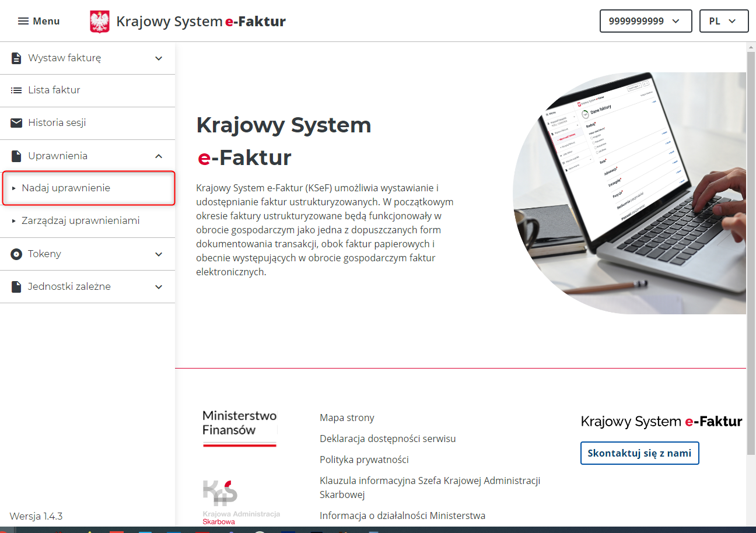Click the Uprawnienia file icon
Screen dimensions: 756x533
[16, 156]
